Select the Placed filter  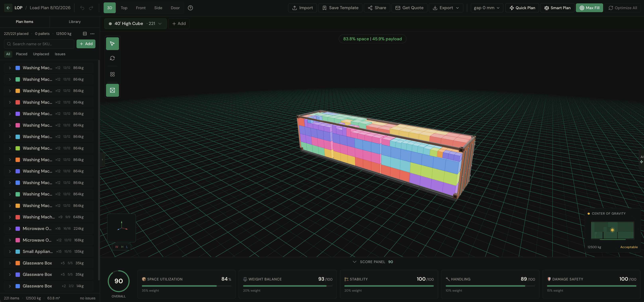22,54
